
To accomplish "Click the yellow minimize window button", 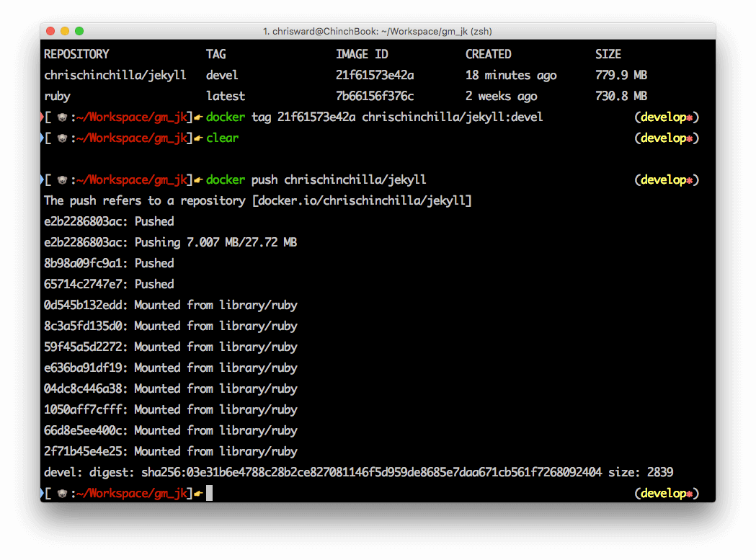I will (x=65, y=31).
